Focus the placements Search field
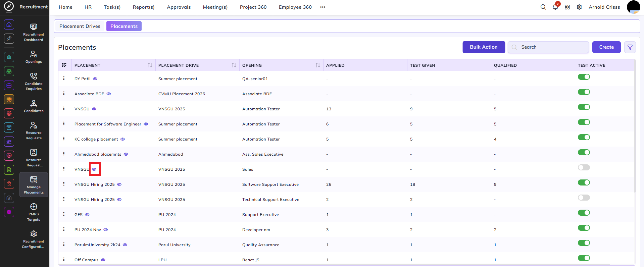This screenshot has height=267, width=644. coord(548,47)
